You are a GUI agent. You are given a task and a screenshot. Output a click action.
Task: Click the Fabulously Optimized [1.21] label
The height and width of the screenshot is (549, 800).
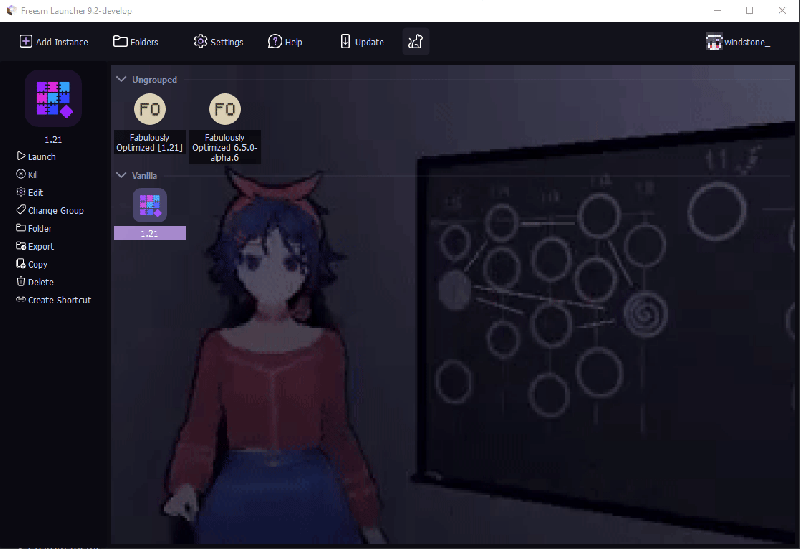[149, 142]
